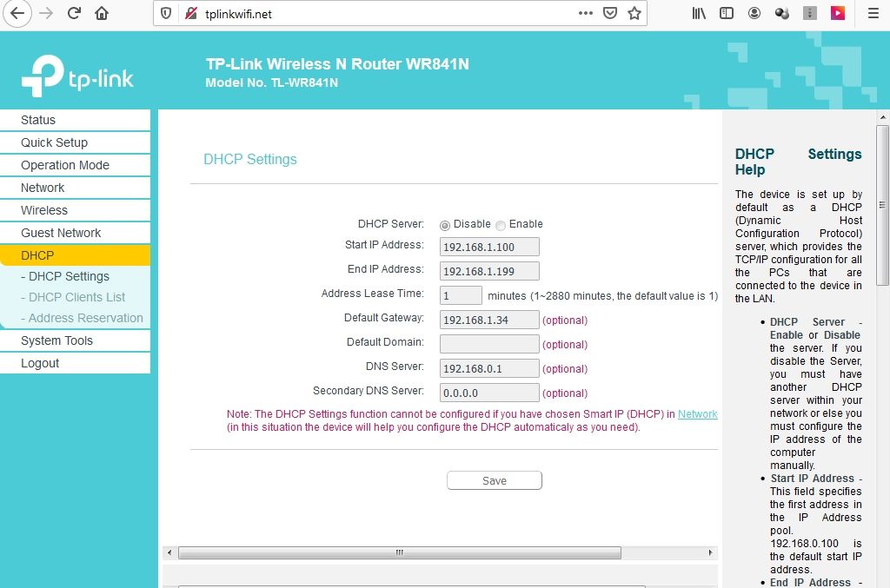Click the horizontal scrollbar left arrow
Viewport: 890px width, 588px height.
(169, 552)
